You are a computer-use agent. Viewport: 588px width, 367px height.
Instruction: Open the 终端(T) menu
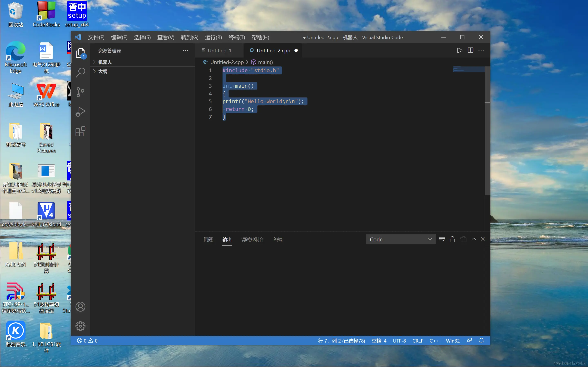[236, 37]
